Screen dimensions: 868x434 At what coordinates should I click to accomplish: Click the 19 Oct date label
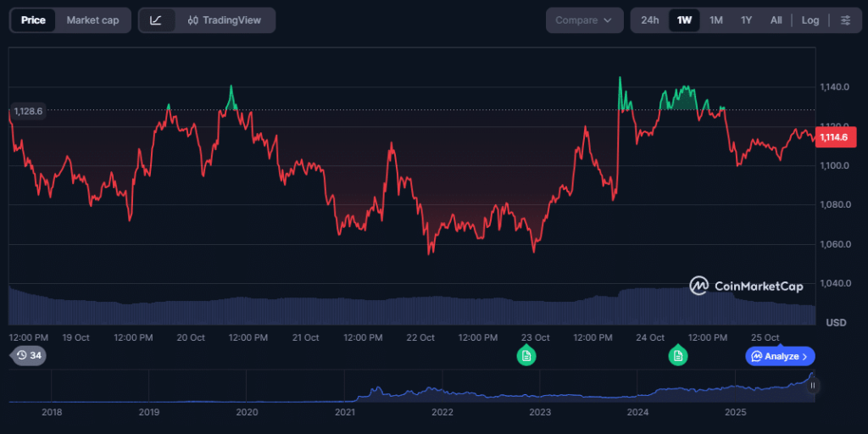75,337
